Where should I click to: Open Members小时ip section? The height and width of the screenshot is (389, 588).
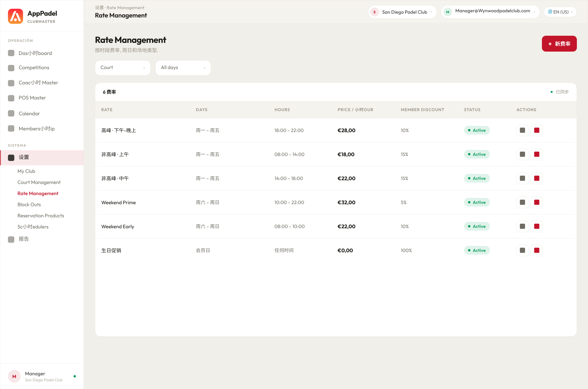[42, 129]
